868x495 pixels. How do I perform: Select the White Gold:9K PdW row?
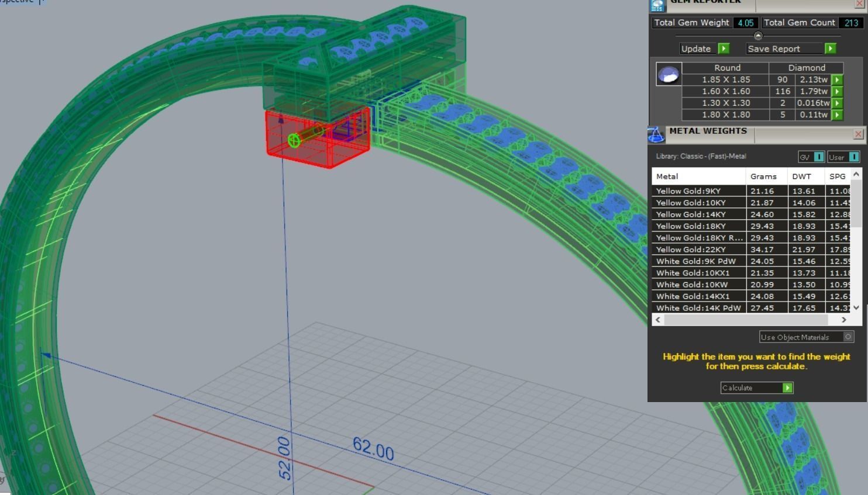pyautogui.click(x=752, y=261)
